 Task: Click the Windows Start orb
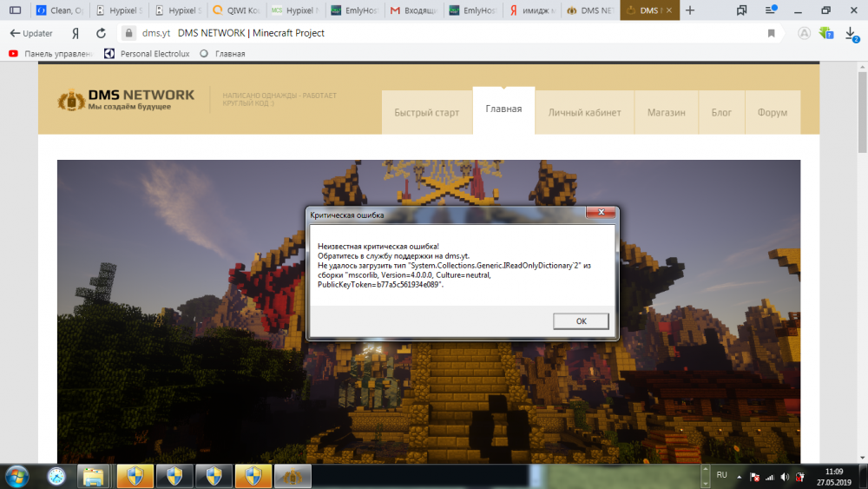(x=16, y=476)
